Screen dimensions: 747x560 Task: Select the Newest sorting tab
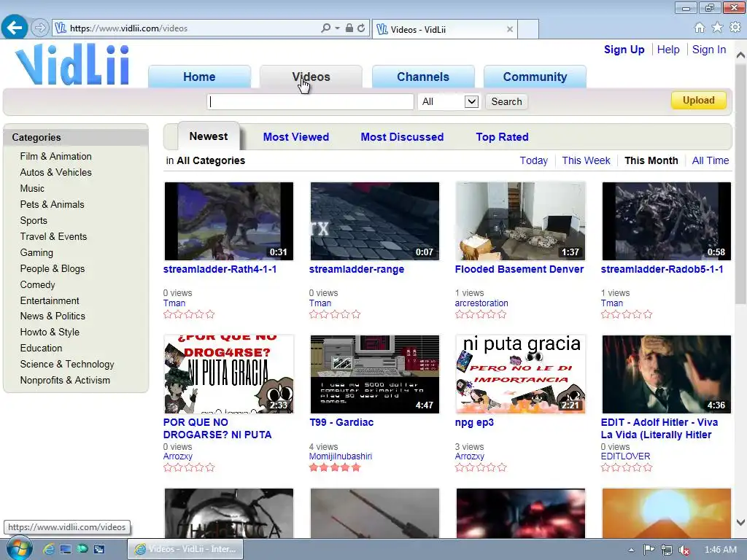click(x=208, y=136)
